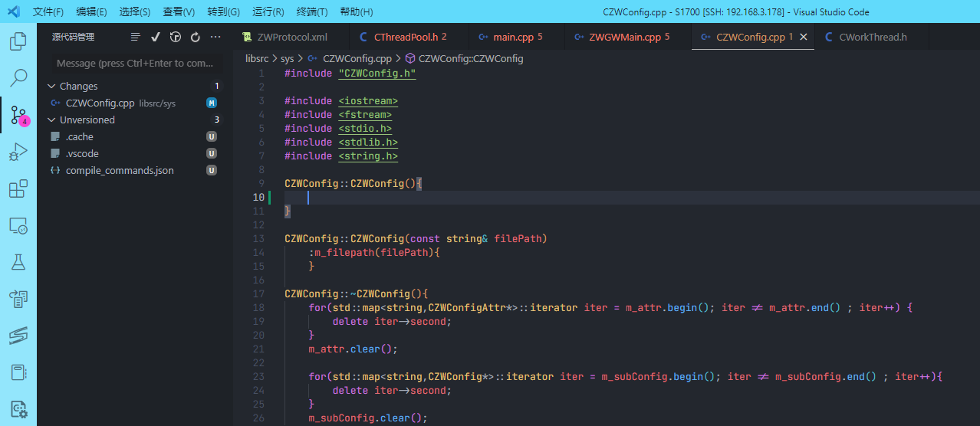Click :m_filepath(filePath){ on line 14
Screen dimensions: 980x426
(x=374, y=253)
